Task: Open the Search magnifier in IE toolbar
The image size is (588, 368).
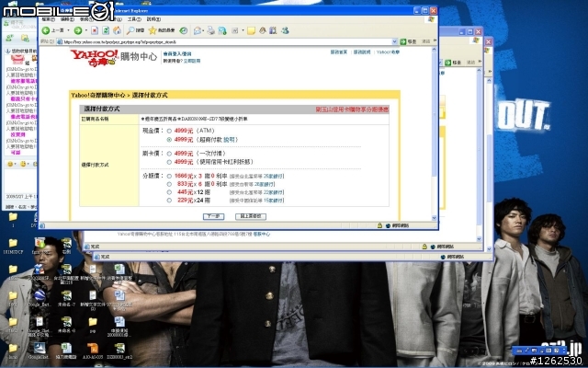Action: coord(130,30)
